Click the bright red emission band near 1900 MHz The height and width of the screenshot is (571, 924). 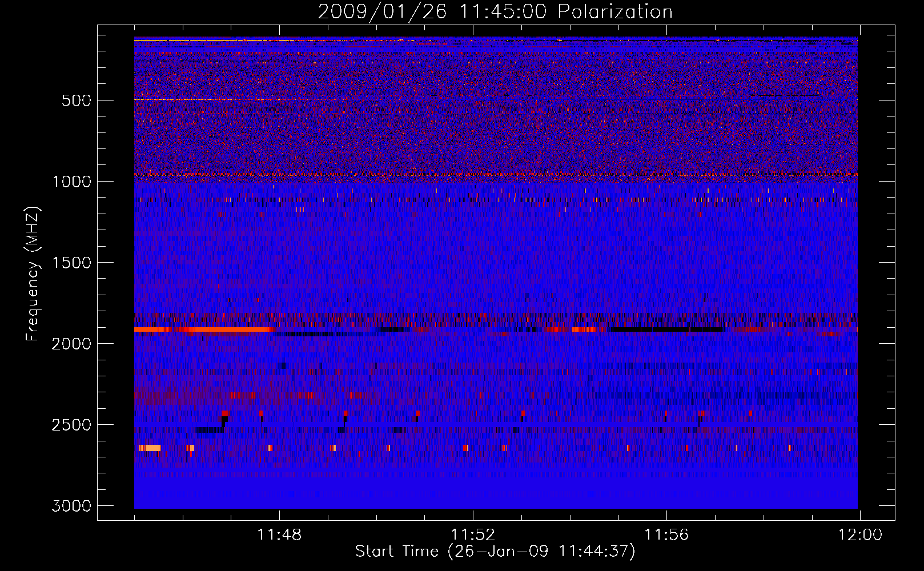(204, 329)
